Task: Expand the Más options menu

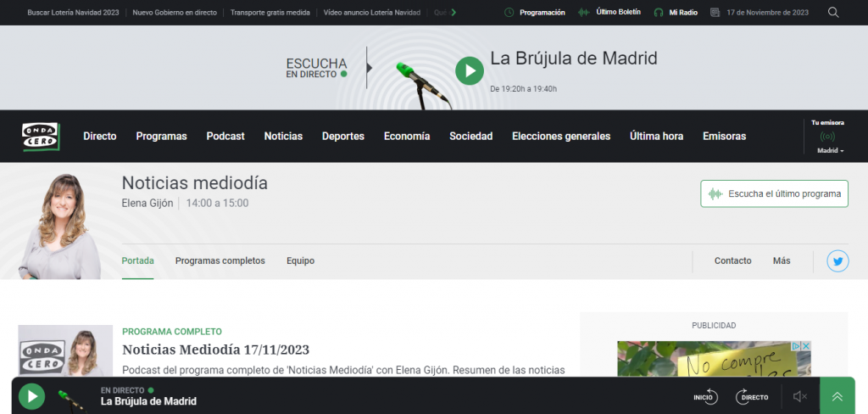Action: coord(782,260)
